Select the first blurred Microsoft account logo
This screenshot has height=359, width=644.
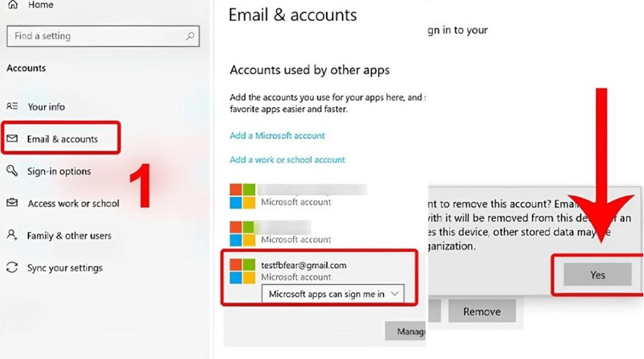242,196
